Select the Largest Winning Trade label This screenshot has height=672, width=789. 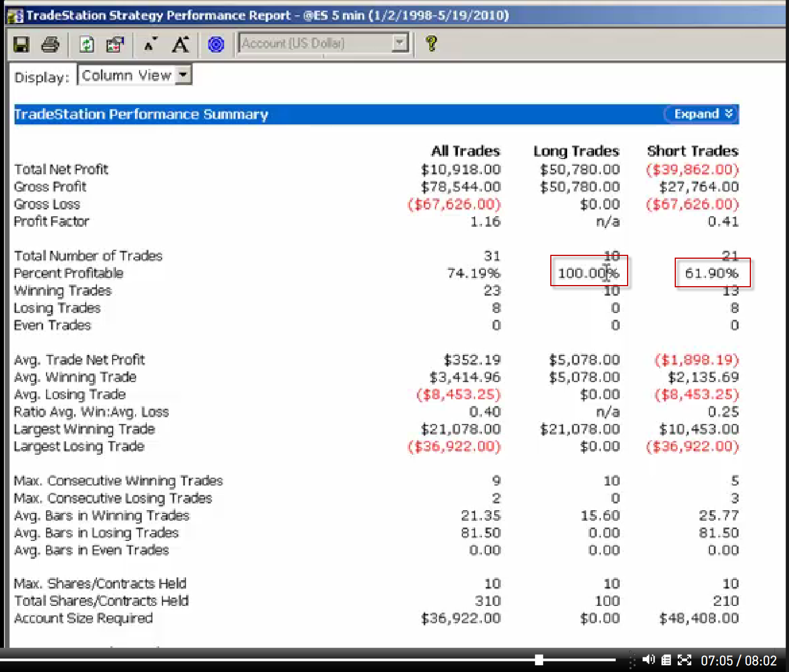(84, 429)
